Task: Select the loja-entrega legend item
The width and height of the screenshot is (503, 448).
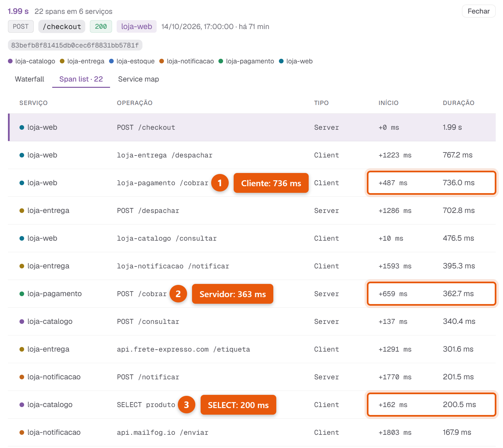Action: [82, 61]
